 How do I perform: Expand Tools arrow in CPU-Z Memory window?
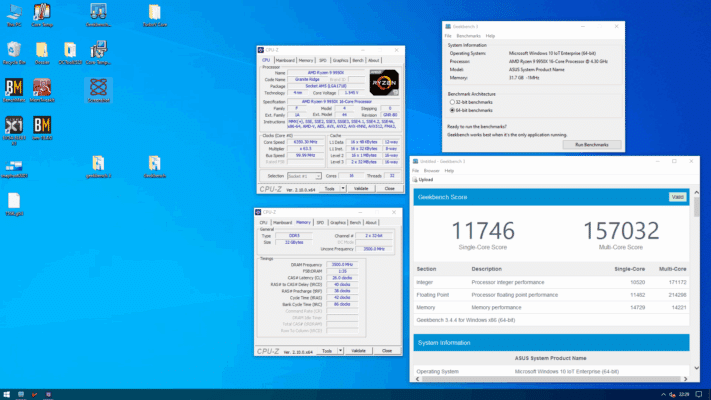click(340, 351)
